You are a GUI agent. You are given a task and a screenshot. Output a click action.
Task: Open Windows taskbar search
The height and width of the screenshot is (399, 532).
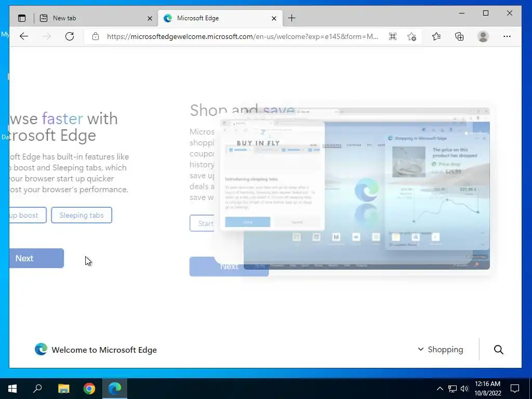point(37,389)
